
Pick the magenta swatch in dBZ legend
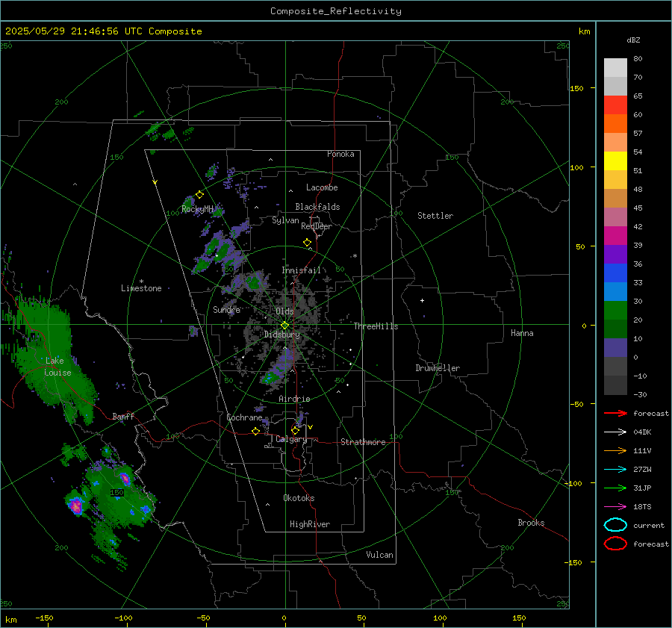(615, 236)
